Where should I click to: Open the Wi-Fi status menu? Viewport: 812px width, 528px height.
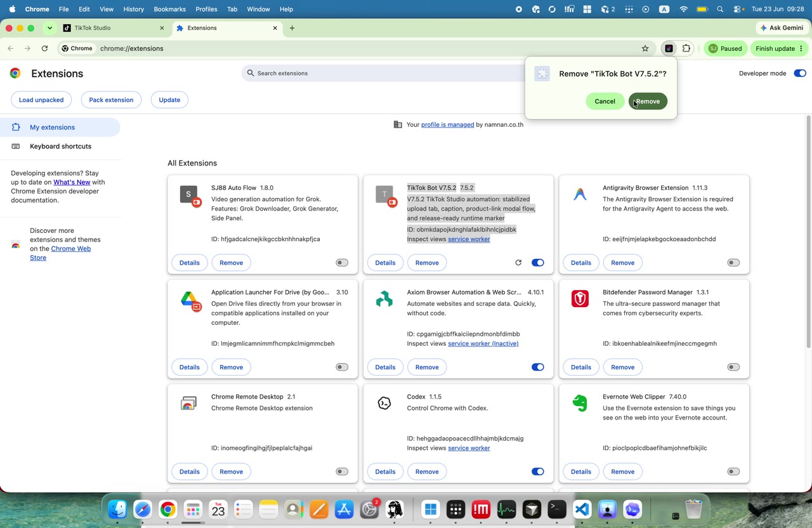pyautogui.click(x=683, y=9)
